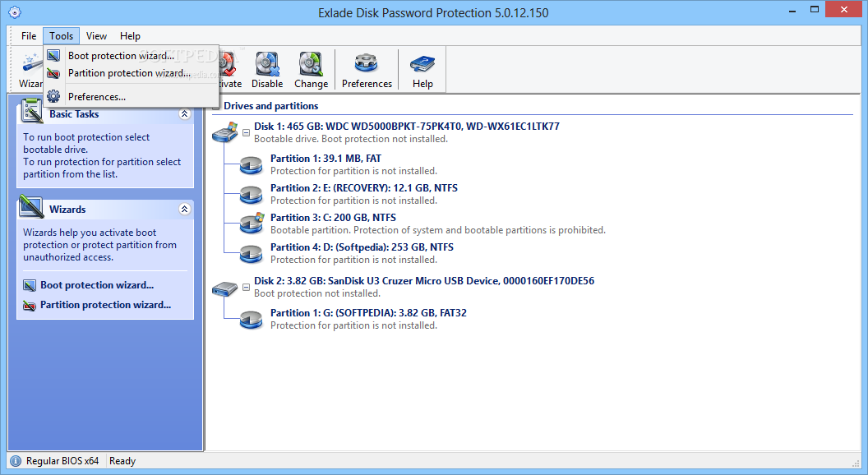The height and width of the screenshot is (475, 868).
Task: Click the Windows-flag icon for partition C:
Action: tap(252, 223)
